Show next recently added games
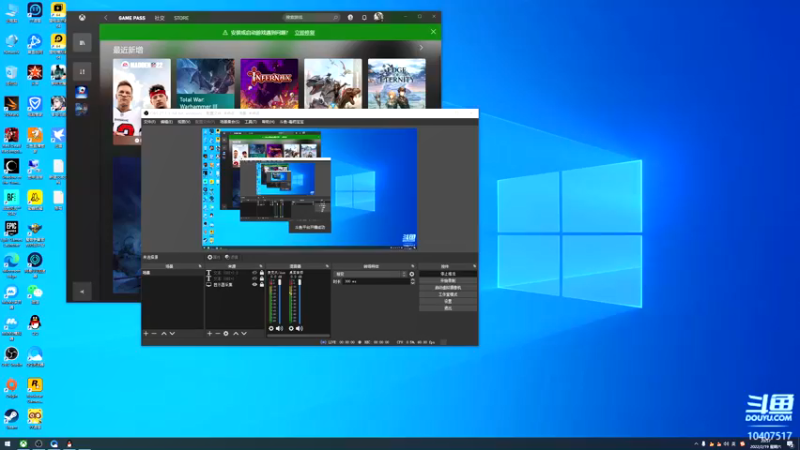This screenshot has height=450, width=800. click(421, 47)
